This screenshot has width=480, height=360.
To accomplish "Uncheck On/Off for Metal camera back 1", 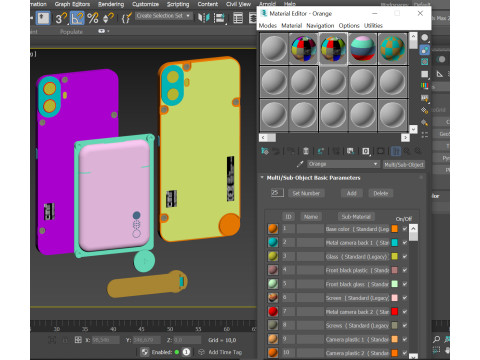I will coord(405,243).
